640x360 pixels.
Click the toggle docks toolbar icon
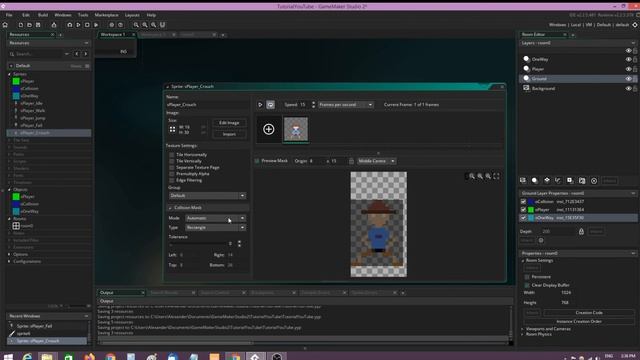pos(162,25)
